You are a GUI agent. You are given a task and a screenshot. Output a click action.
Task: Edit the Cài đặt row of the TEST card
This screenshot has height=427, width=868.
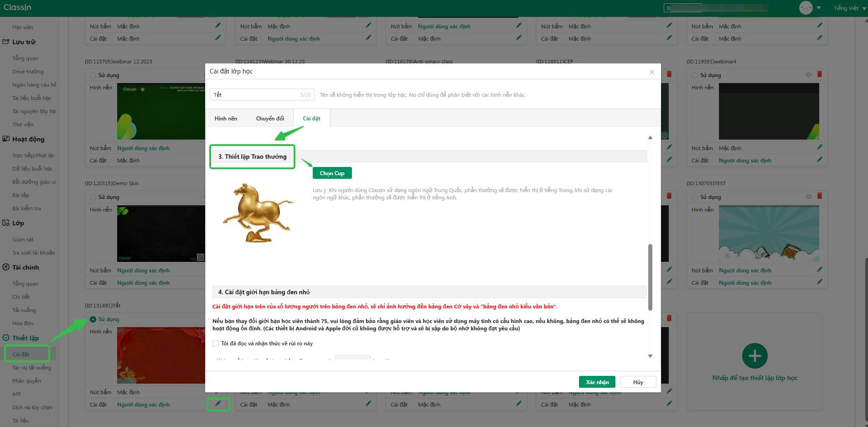[x=819, y=282]
